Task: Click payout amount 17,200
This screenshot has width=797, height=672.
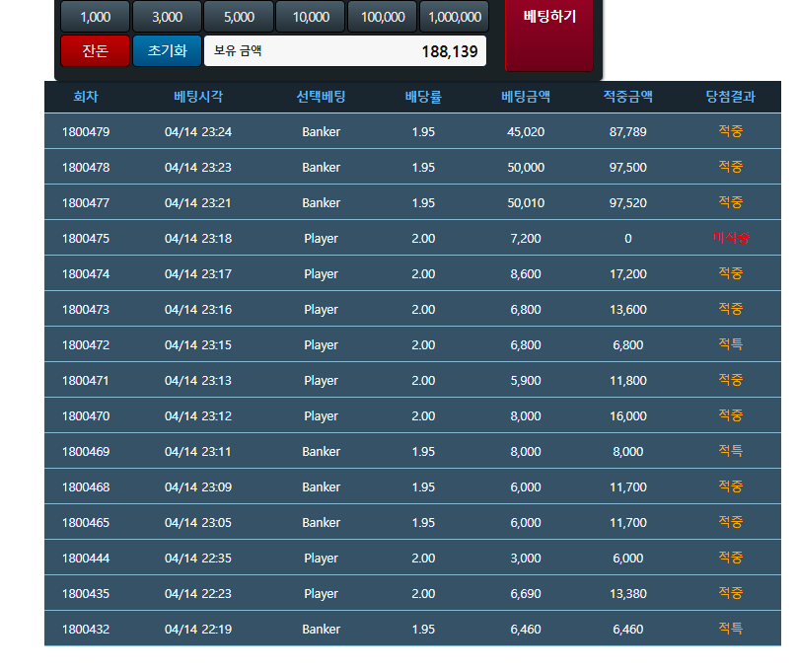Action: pyautogui.click(x=628, y=274)
